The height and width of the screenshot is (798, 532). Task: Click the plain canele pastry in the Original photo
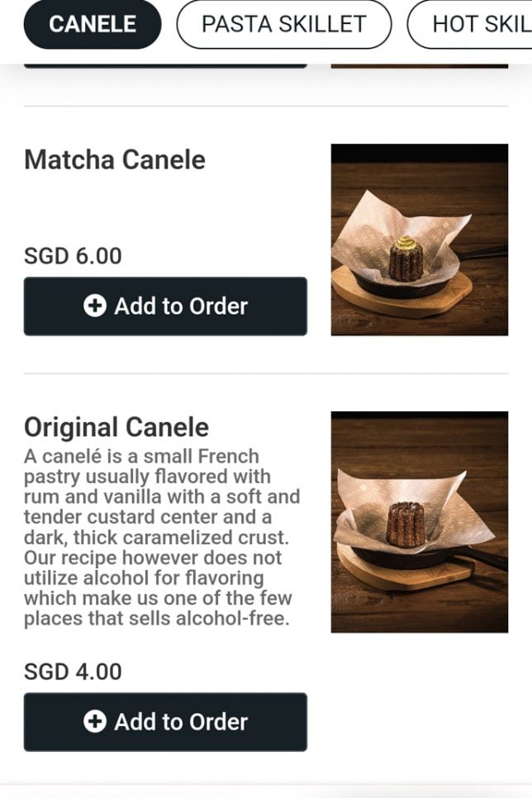tap(406, 524)
